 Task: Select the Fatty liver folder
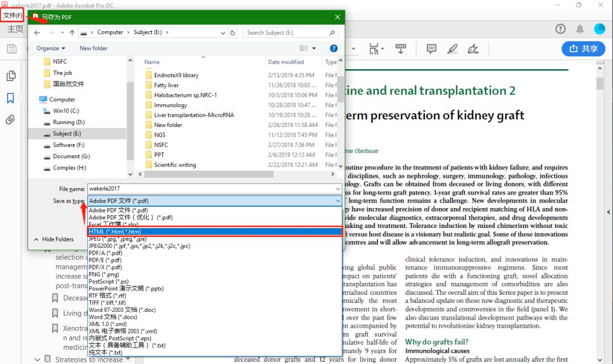tap(166, 85)
